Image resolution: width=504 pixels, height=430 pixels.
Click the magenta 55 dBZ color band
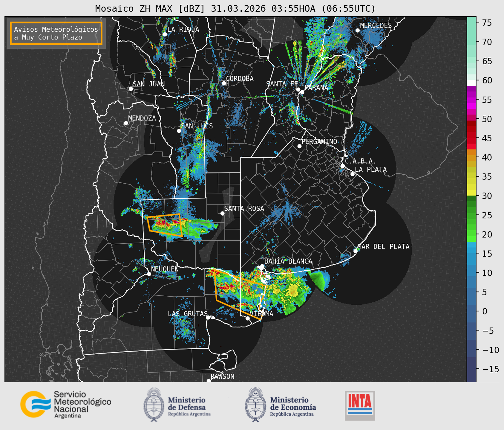pyautogui.click(x=471, y=100)
